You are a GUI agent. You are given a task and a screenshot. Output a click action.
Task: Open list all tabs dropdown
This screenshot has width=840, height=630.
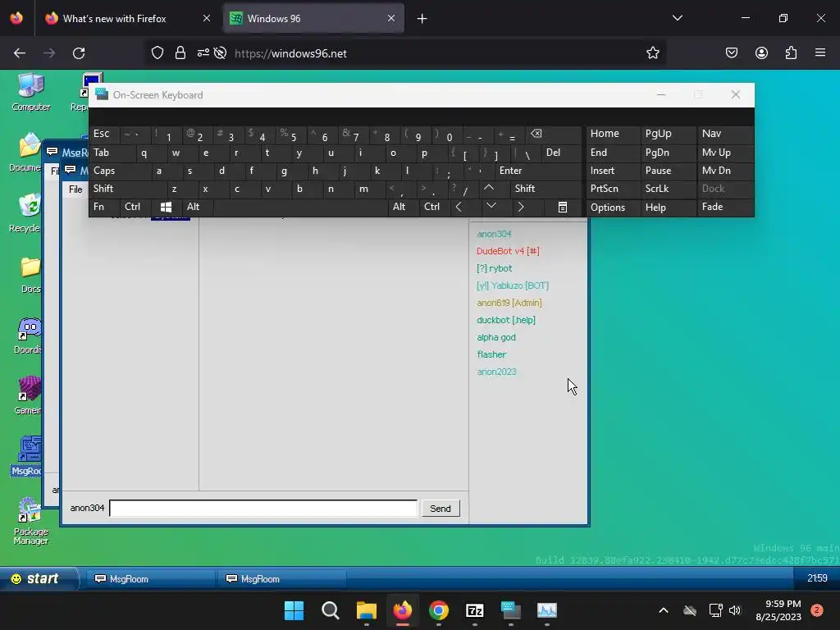pos(677,18)
